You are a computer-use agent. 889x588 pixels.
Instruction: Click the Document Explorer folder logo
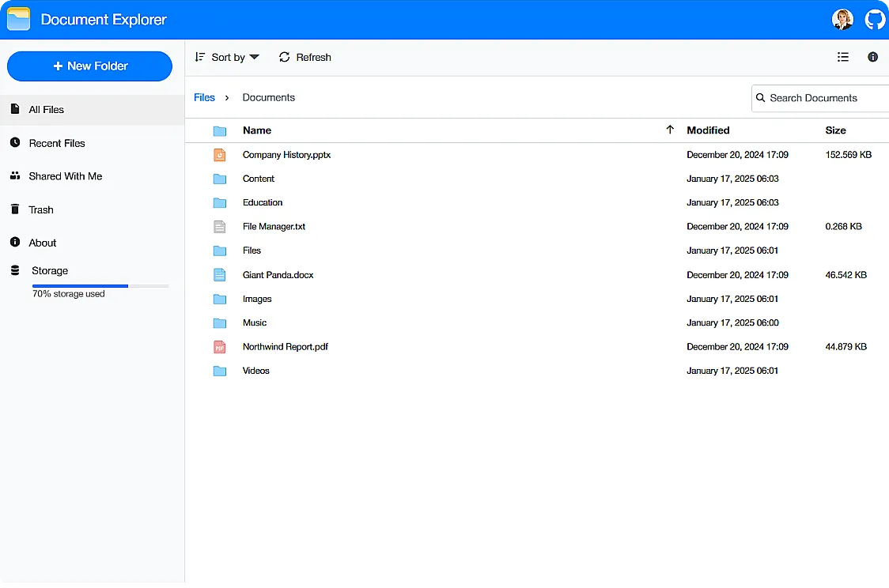[17, 18]
